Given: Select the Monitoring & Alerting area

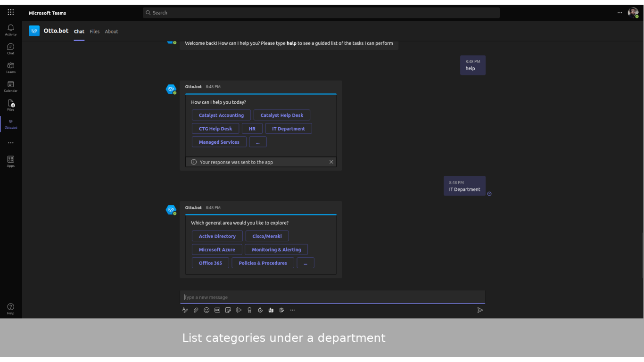Looking at the screenshot, I should coord(276,250).
